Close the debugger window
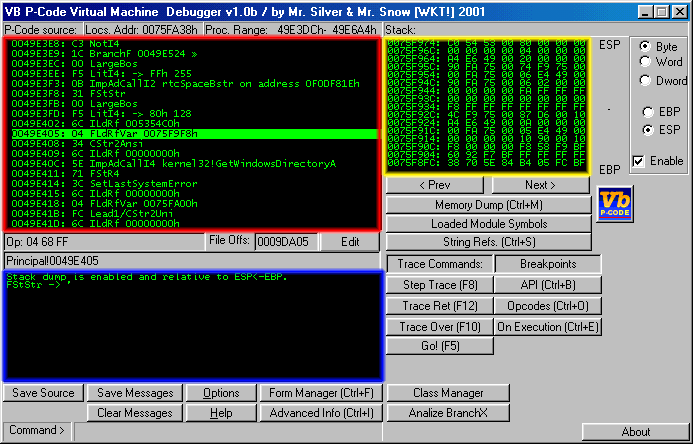The width and height of the screenshot is (693, 444). point(680,11)
